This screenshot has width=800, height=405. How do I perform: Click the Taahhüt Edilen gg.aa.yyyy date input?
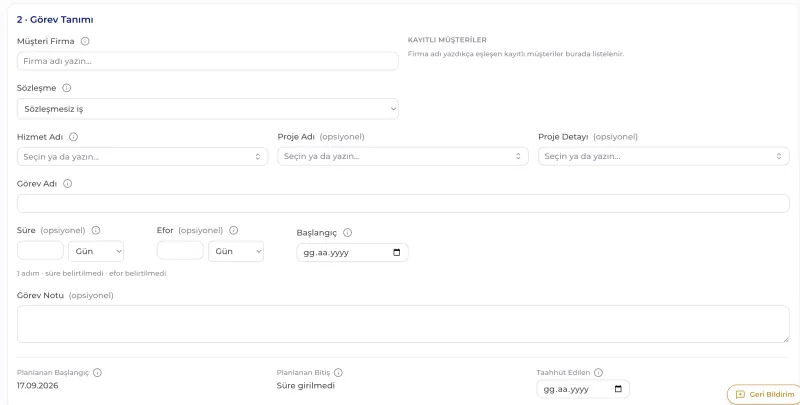pos(583,389)
